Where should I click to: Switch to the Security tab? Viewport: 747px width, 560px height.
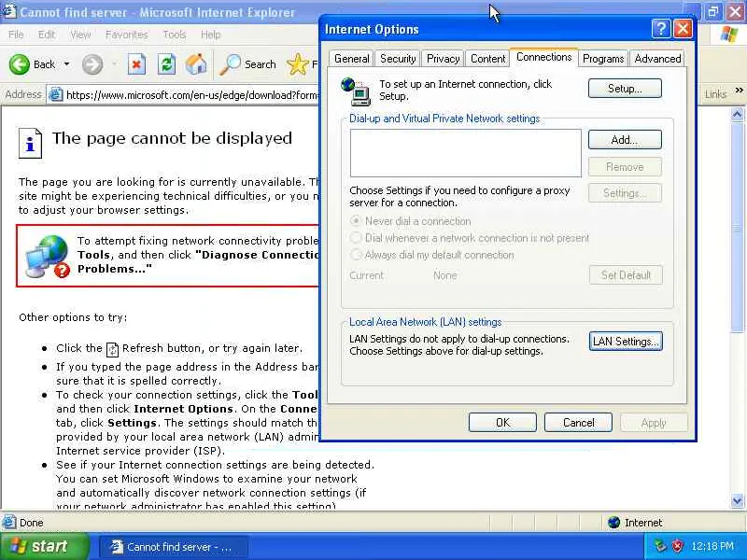click(398, 59)
